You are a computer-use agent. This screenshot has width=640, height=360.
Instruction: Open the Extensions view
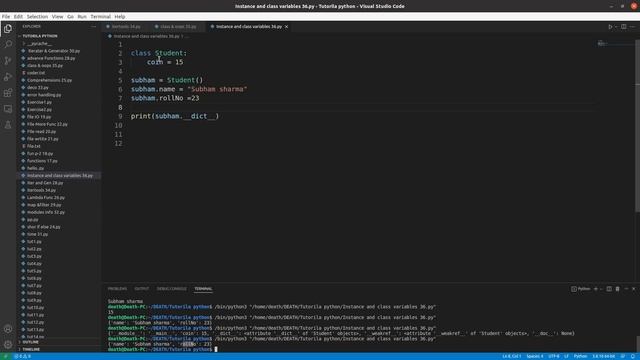point(8,93)
